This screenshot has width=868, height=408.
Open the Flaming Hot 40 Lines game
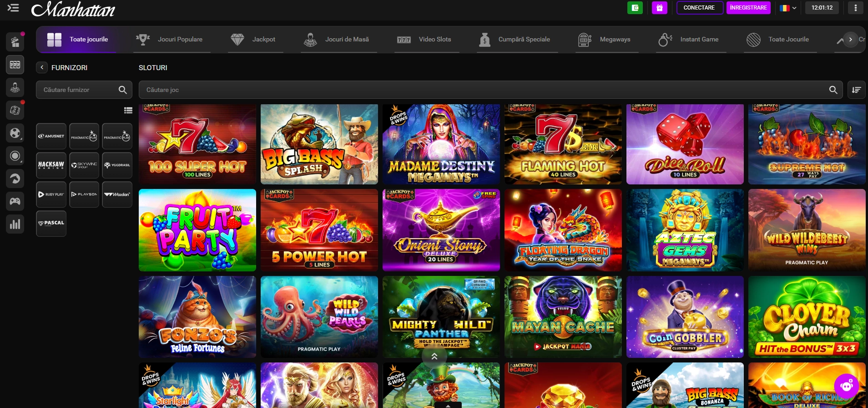tap(563, 144)
